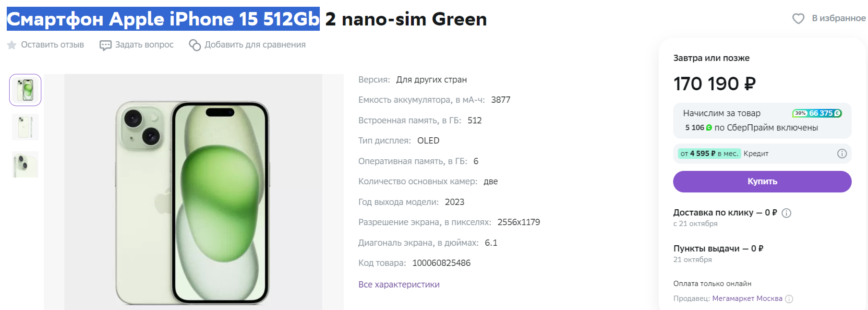Click the compare circles icon
Image resolution: width=868 pixels, height=310 pixels.
(194, 45)
